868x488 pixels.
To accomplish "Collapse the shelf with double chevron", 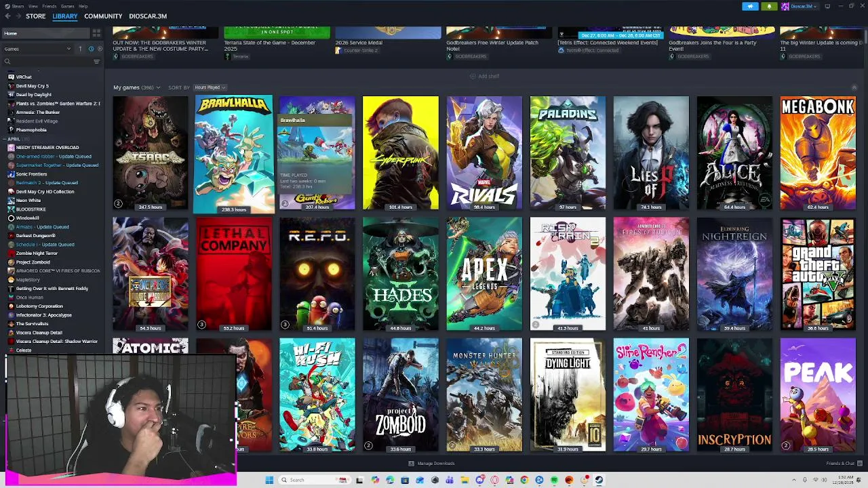I will pos(854,87).
